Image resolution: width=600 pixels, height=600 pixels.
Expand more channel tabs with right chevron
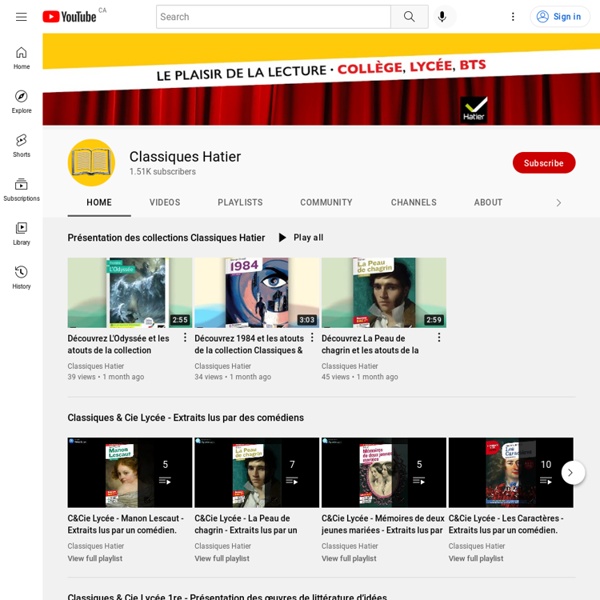(x=558, y=203)
